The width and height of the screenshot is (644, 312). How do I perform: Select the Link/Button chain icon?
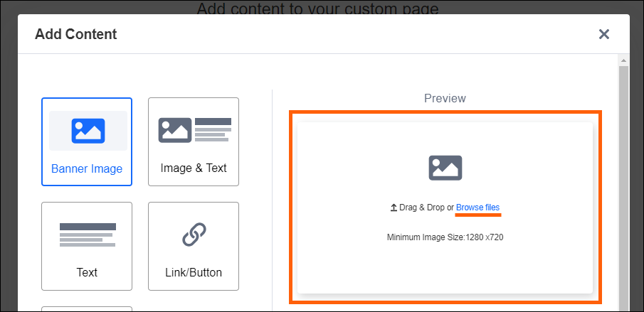tap(194, 235)
